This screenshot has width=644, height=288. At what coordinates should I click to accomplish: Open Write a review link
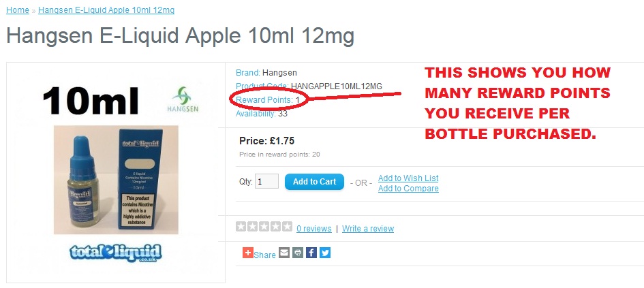tap(368, 229)
